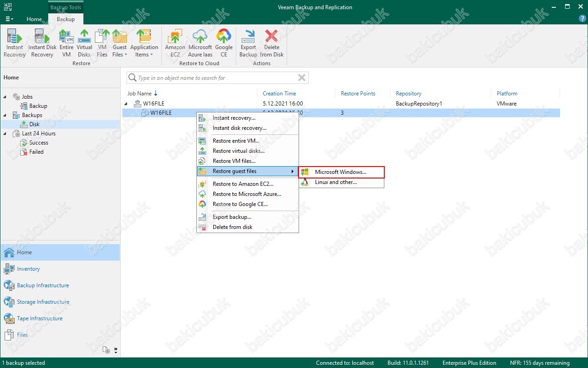The image size is (588, 368).
Task: Select the Entire VM restore icon
Action: [x=67, y=43]
